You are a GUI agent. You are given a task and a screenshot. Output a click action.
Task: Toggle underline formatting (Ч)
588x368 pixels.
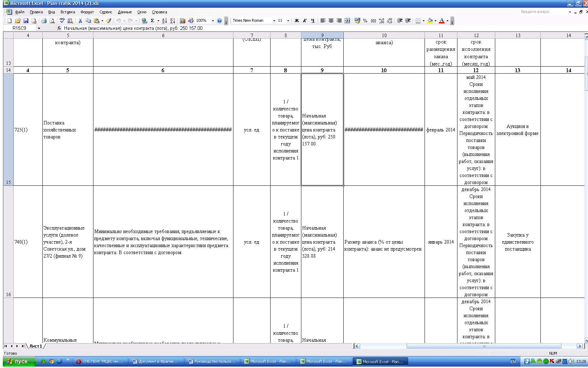coord(313,21)
